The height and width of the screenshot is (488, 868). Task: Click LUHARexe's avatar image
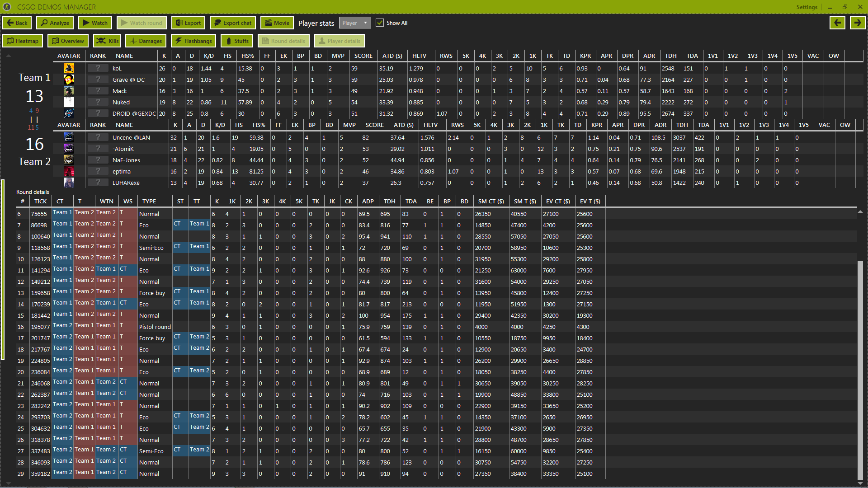coord(69,183)
